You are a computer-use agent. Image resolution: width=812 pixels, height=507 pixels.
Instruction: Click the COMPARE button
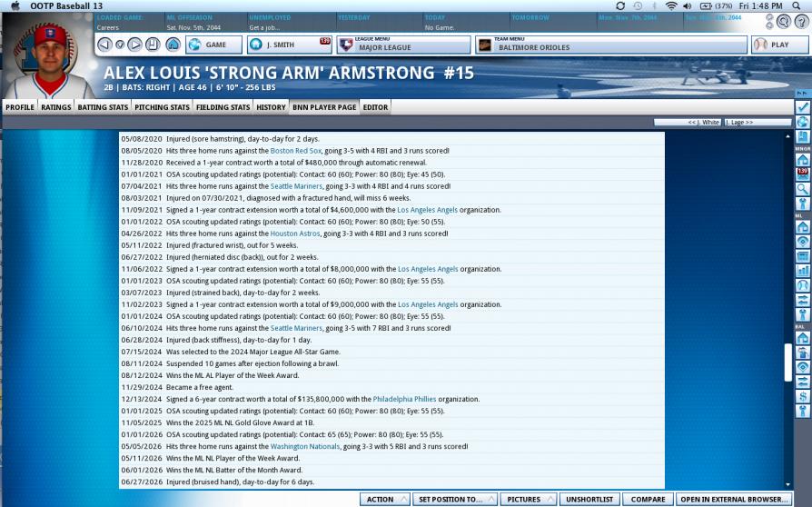(648, 499)
